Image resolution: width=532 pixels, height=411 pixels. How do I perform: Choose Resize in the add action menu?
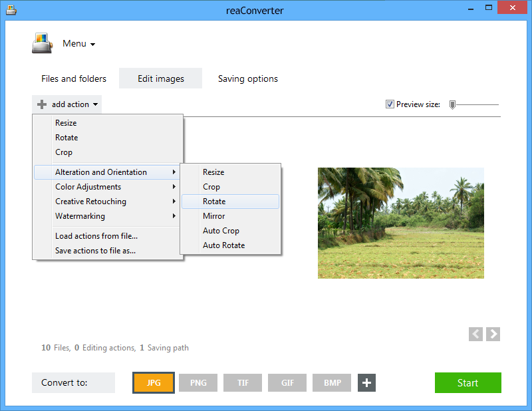(x=106, y=123)
